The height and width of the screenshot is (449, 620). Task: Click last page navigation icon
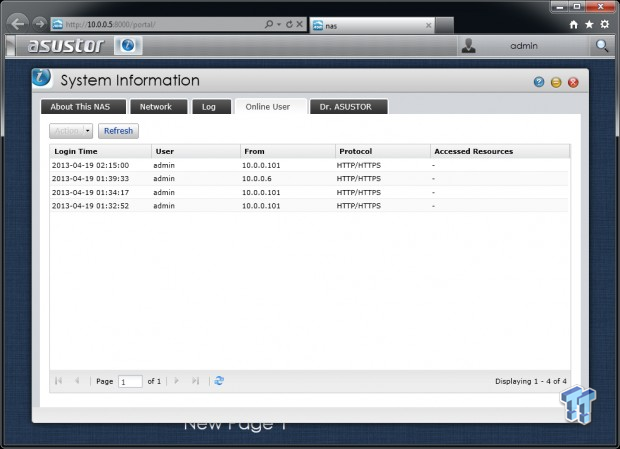tap(195, 381)
